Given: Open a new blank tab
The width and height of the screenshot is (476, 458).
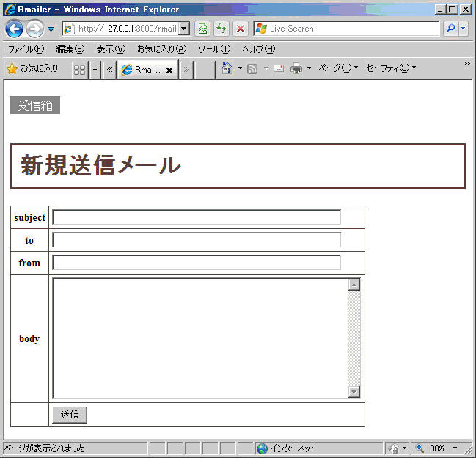Looking at the screenshot, I should pyautogui.click(x=204, y=70).
